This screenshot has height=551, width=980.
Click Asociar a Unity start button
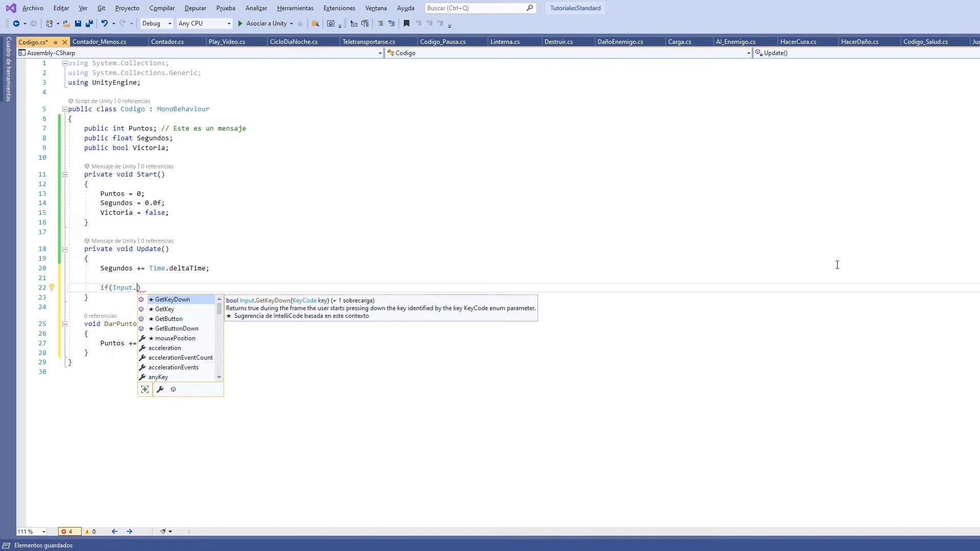262,23
